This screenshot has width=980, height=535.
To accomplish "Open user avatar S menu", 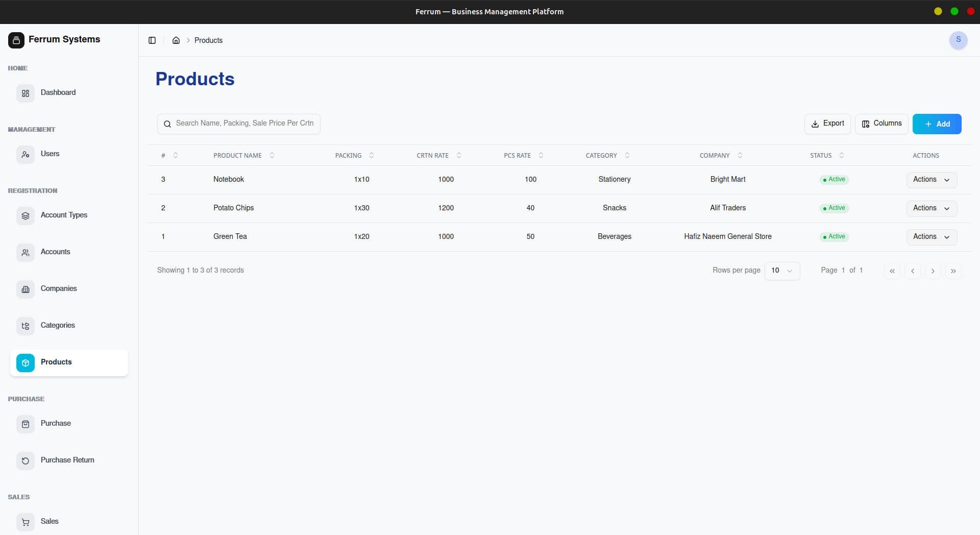I will pyautogui.click(x=958, y=40).
